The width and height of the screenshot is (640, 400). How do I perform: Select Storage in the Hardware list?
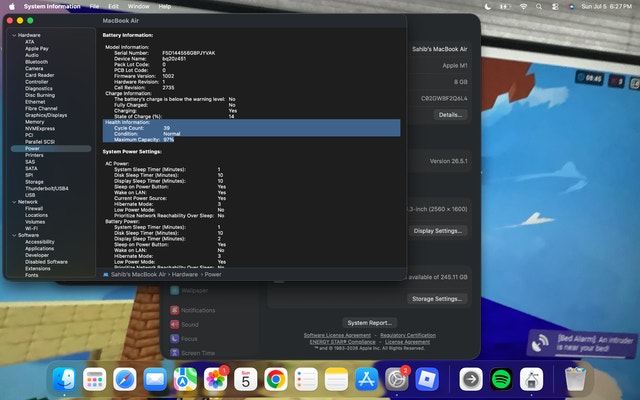tap(34, 182)
